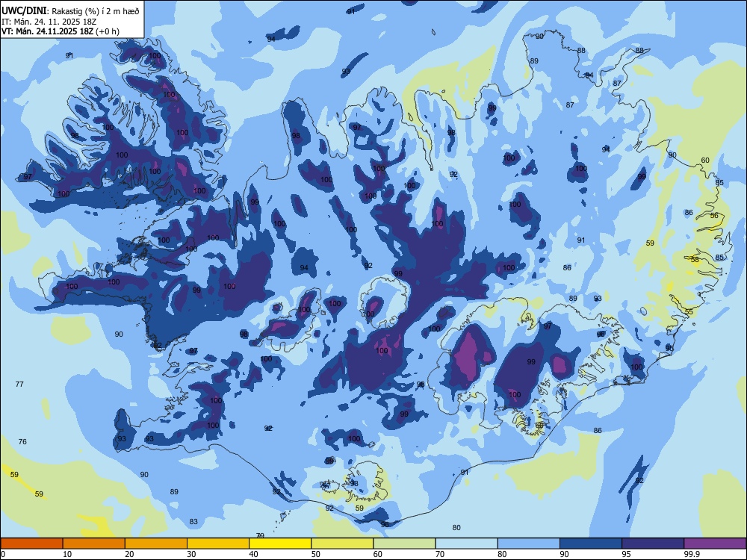Pick the medium blue 80–90 legend swatch
747x560 pixels.
529,544
